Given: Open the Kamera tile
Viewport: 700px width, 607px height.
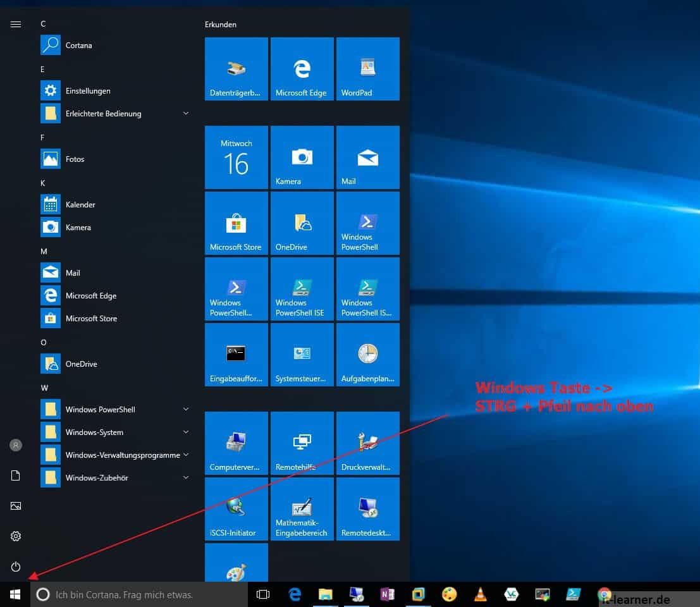Looking at the screenshot, I should [x=302, y=157].
